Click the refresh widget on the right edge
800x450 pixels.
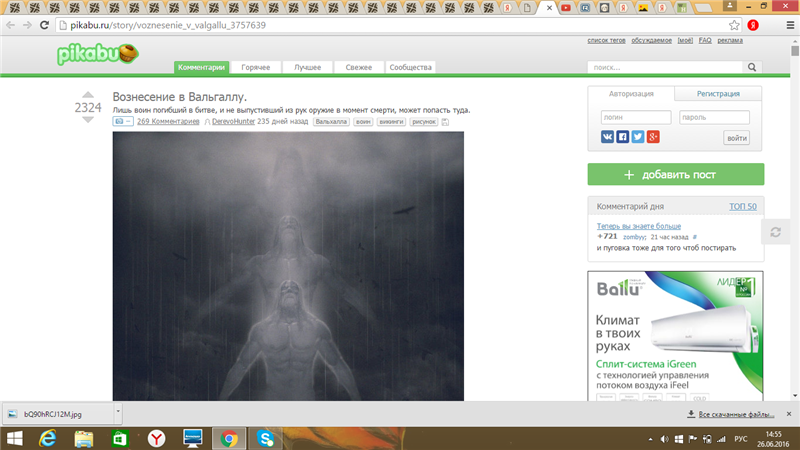[775, 232]
